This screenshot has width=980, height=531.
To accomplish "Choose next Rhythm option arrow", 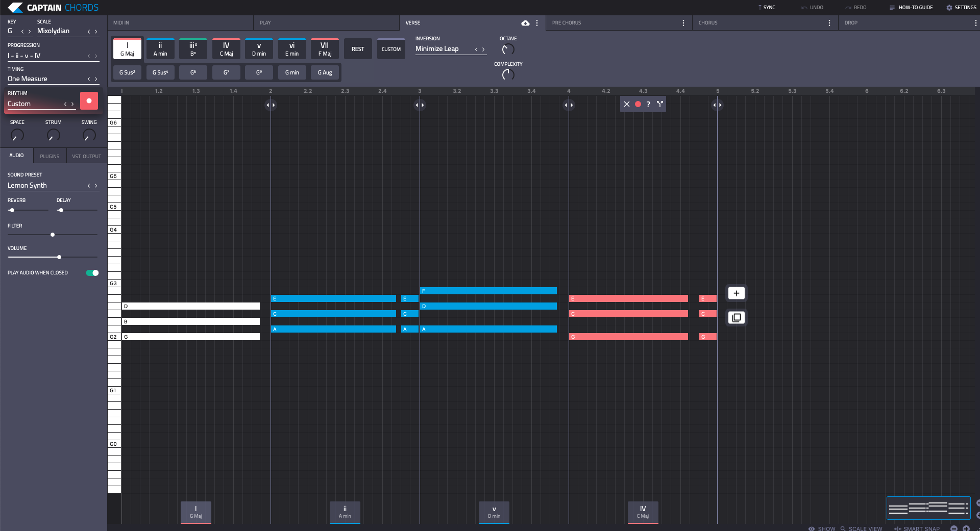I will 72,104.
